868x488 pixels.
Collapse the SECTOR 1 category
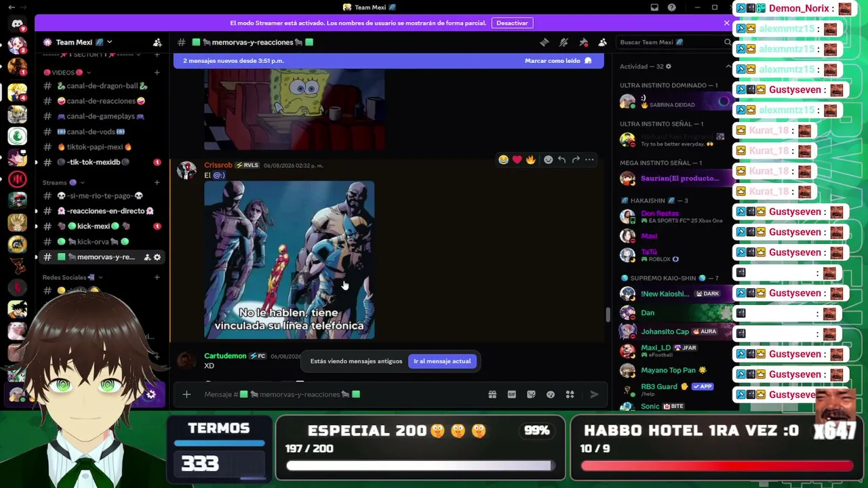(x=92, y=54)
